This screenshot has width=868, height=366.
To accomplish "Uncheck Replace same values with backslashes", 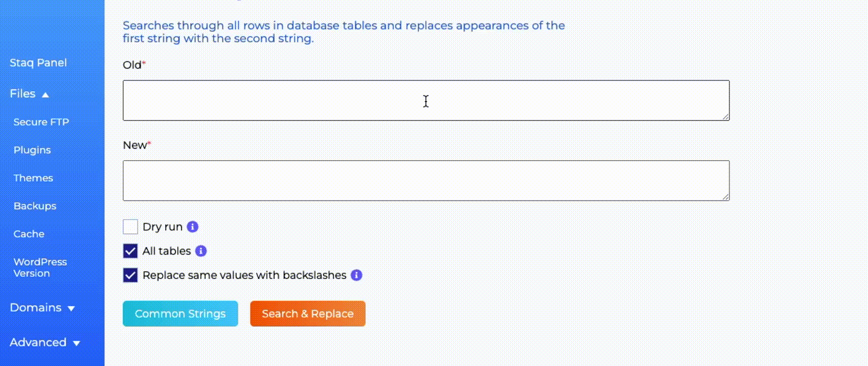I will [x=130, y=275].
